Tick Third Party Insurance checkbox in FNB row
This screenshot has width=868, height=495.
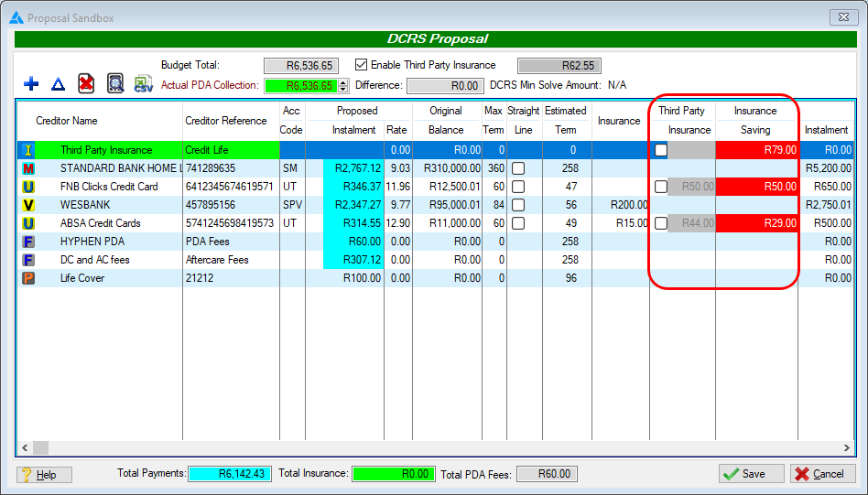tap(661, 187)
